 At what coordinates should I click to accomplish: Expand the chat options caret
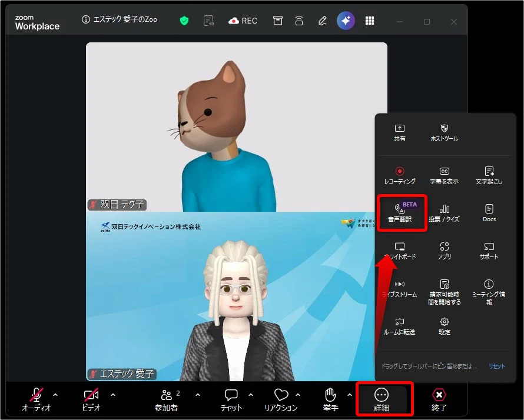point(251,395)
